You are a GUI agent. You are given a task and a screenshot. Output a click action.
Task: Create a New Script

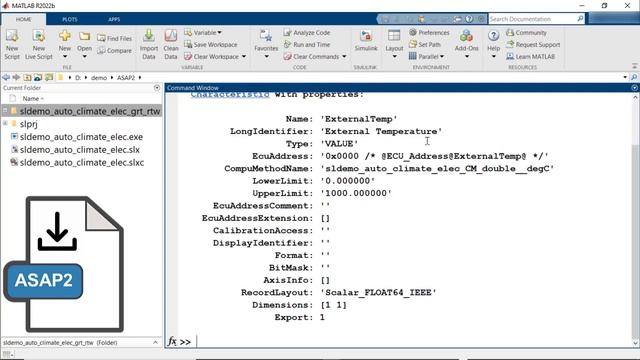12,44
